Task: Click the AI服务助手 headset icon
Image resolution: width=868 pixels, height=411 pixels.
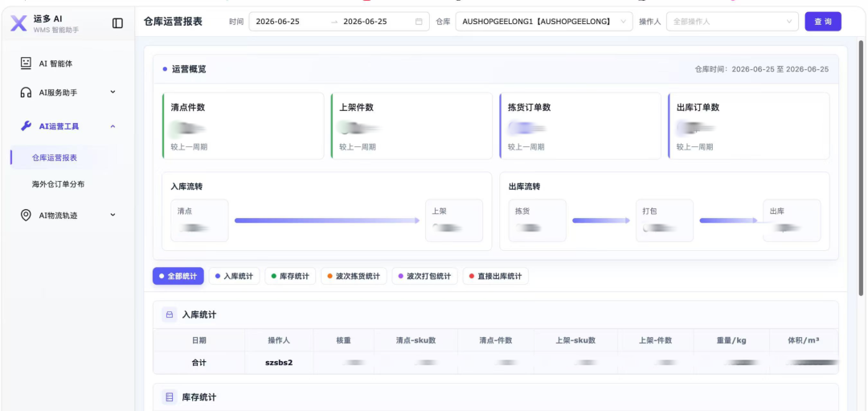Action: [26, 92]
